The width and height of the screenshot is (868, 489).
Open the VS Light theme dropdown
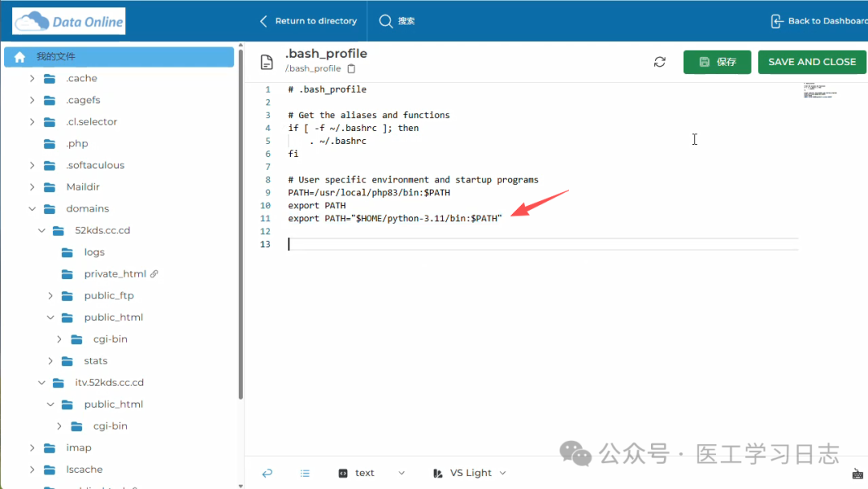click(x=469, y=473)
